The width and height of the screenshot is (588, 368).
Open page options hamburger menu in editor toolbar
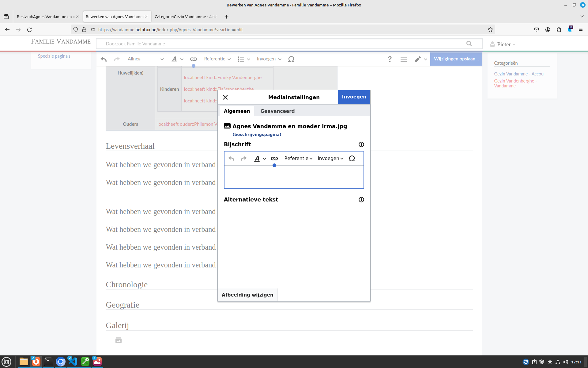[403, 59]
